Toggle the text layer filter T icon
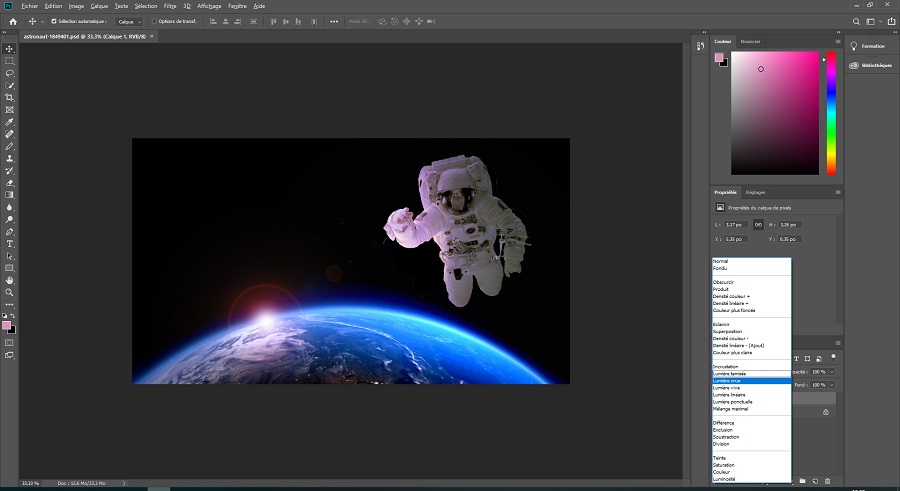Viewport: 900px width, 491px height. click(x=796, y=358)
